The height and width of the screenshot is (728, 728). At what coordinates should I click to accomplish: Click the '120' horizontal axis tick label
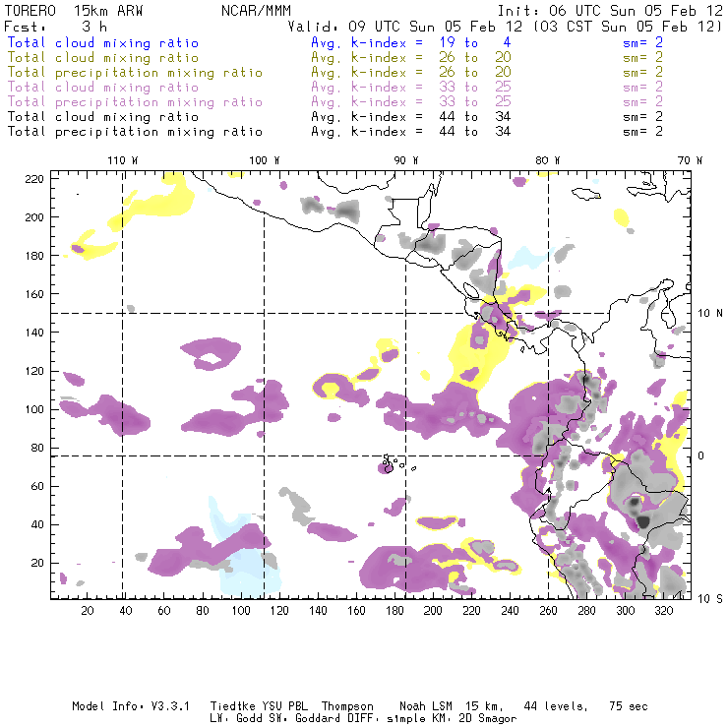click(x=279, y=611)
